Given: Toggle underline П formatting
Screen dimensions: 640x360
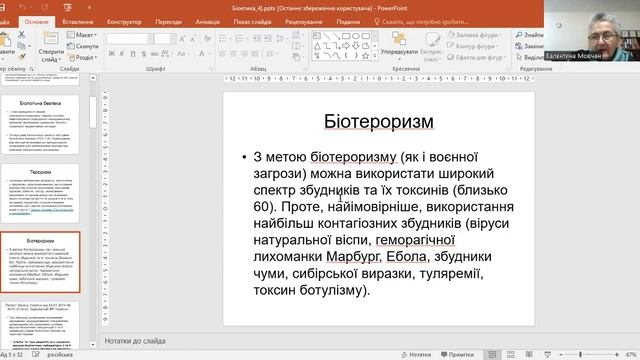Looking at the screenshot, I should (x=133, y=53).
